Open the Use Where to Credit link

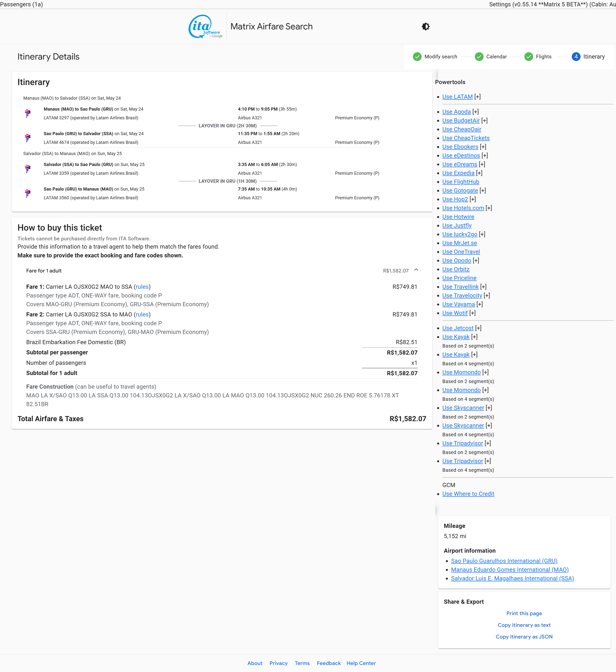click(x=468, y=494)
